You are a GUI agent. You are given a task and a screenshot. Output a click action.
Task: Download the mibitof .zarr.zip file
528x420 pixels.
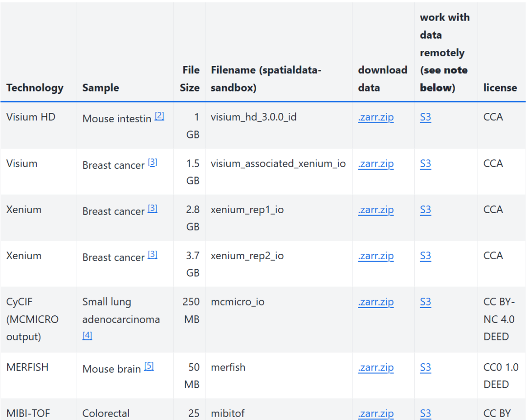(375, 413)
